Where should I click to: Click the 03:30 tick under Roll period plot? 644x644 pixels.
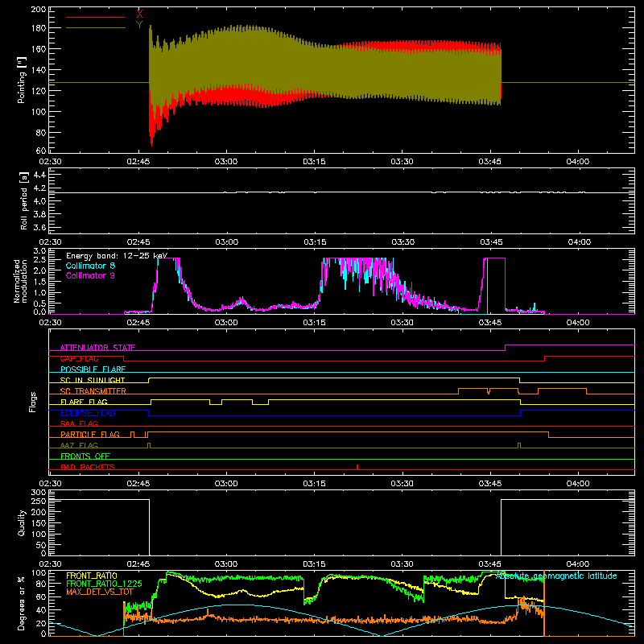pyautogui.click(x=402, y=242)
